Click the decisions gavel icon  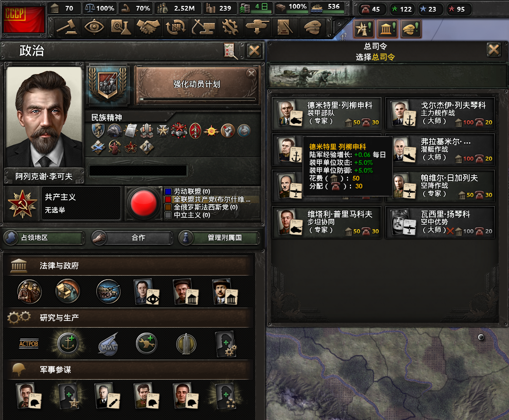pyautogui.click(x=67, y=27)
